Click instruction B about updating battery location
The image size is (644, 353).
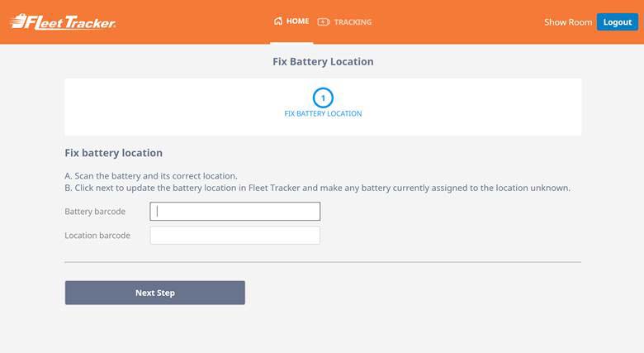317,188
